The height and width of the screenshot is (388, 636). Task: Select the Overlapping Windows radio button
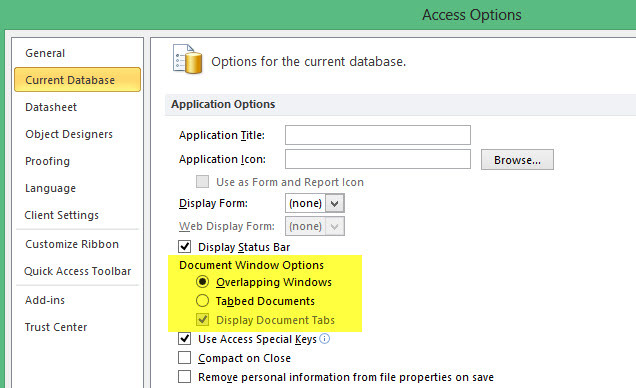pyautogui.click(x=202, y=281)
